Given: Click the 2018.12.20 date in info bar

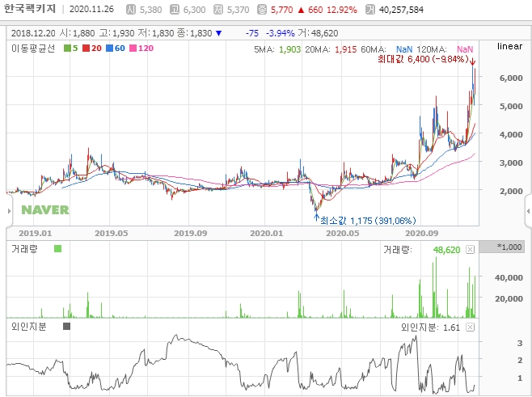Looking at the screenshot, I should tap(33, 33).
